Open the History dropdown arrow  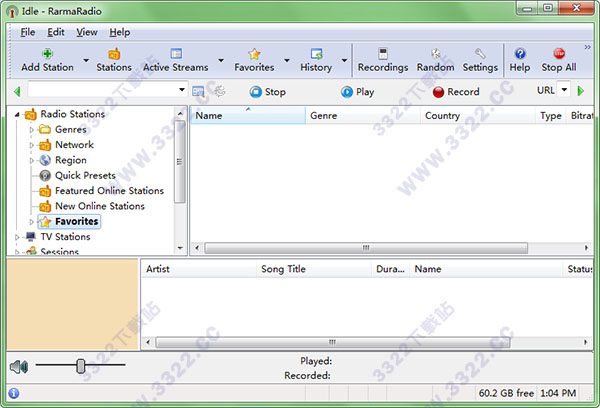click(x=345, y=60)
